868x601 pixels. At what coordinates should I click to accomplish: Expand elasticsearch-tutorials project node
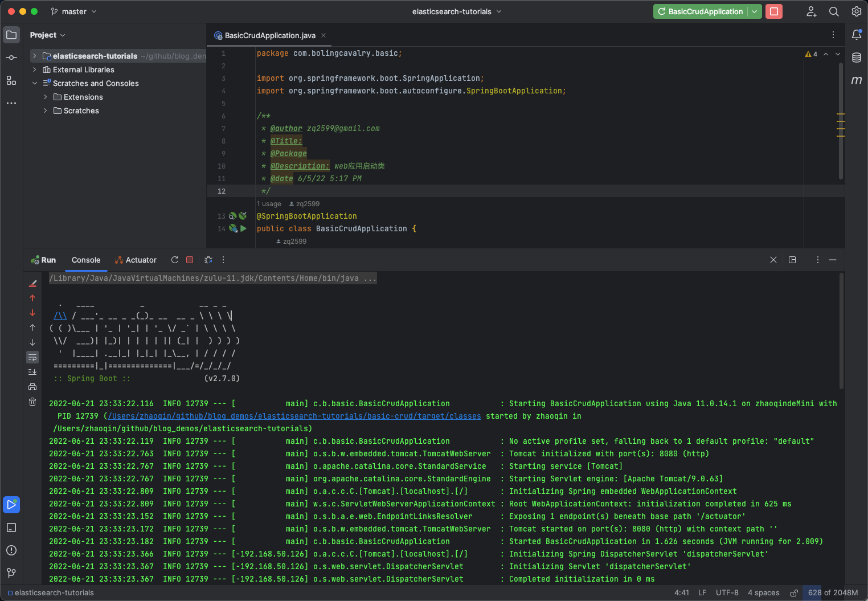pyautogui.click(x=35, y=56)
